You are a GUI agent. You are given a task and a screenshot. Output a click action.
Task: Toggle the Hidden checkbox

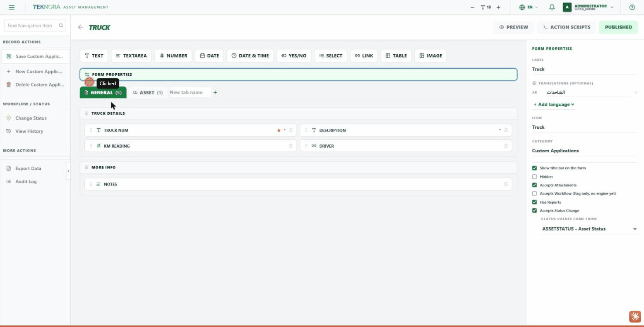pyautogui.click(x=534, y=177)
